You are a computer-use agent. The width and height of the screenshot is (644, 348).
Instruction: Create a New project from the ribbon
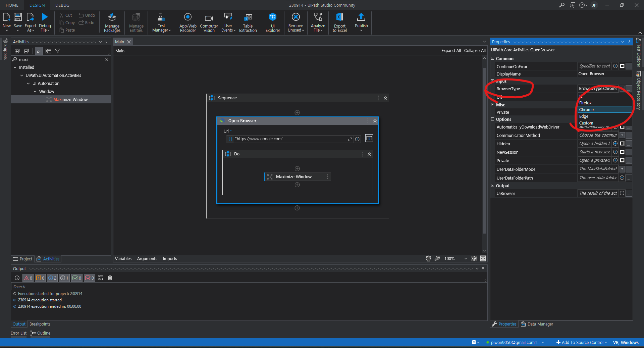click(7, 22)
